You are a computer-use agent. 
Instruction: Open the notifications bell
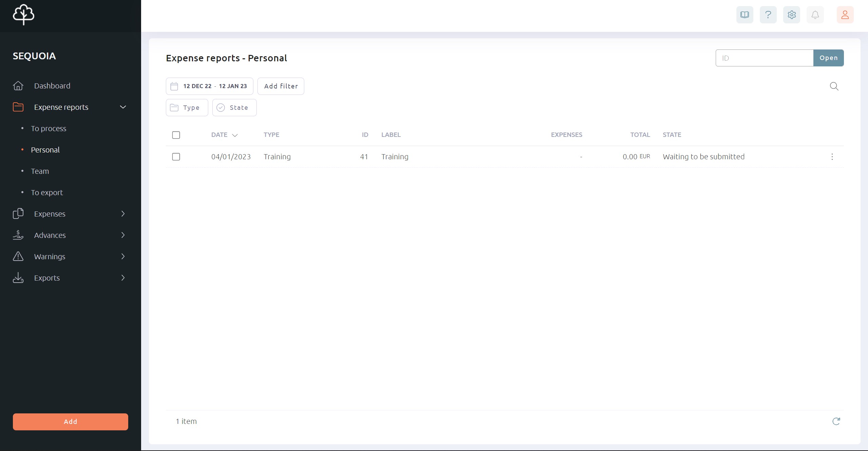coord(815,15)
